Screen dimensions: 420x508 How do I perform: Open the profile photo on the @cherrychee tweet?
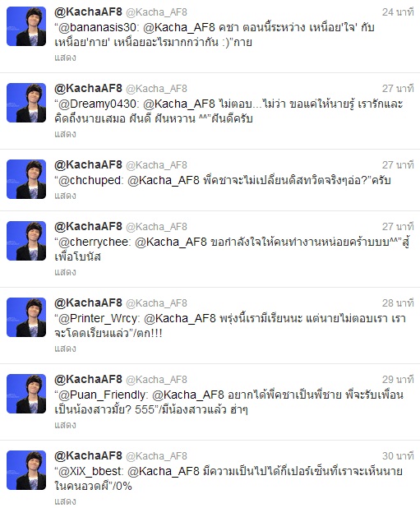(26, 241)
